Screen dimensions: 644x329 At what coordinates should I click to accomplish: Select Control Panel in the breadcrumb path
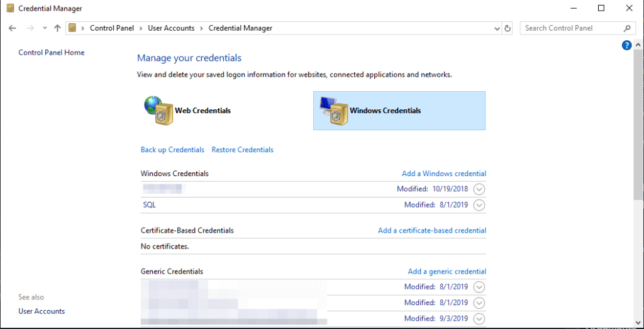tap(111, 28)
